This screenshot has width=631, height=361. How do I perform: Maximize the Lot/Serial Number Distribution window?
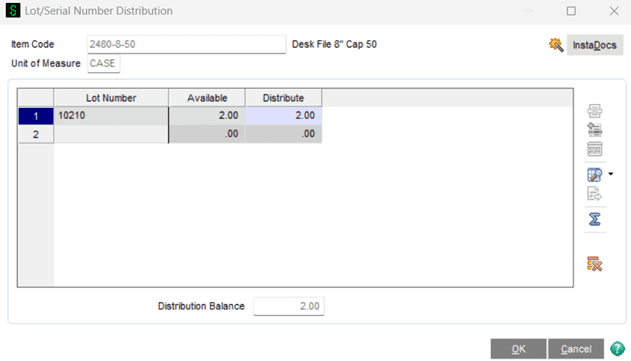[x=571, y=11]
